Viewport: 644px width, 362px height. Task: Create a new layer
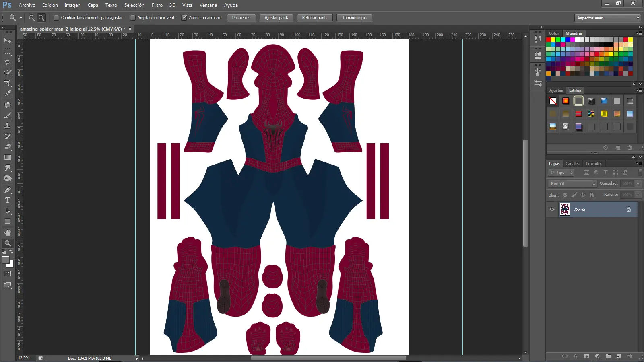click(x=619, y=356)
